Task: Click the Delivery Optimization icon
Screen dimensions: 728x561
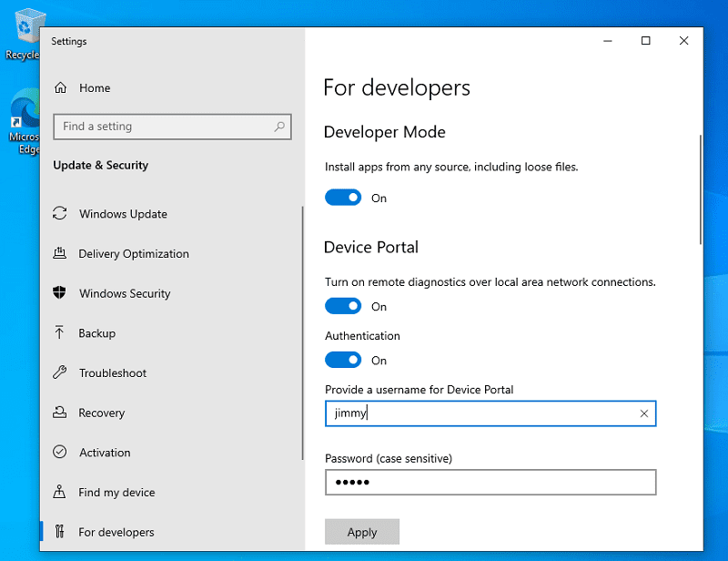Action: (59, 253)
